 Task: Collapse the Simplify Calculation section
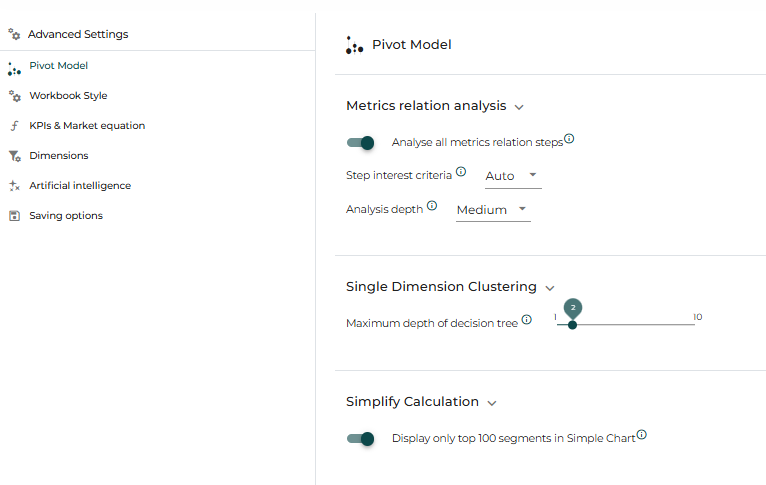point(492,403)
